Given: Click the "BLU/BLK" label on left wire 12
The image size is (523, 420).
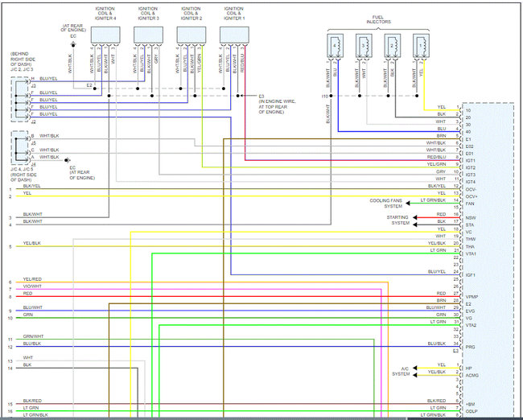Looking at the screenshot, I should [32, 344].
